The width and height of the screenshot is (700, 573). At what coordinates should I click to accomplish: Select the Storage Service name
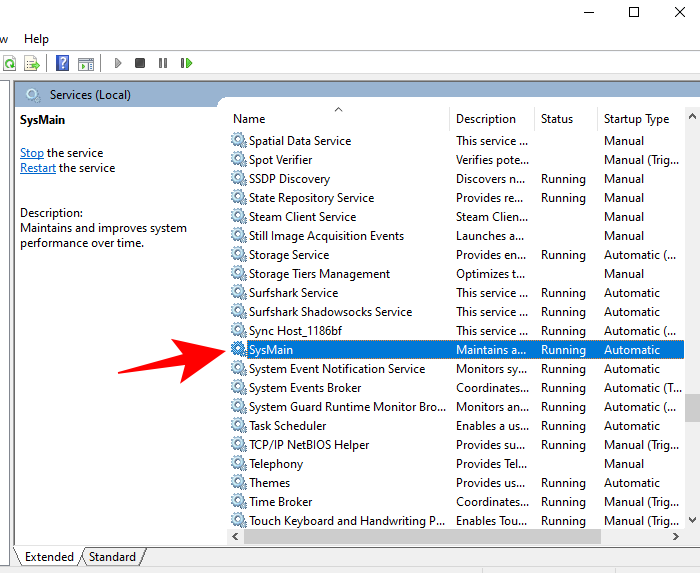(x=289, y=255)
